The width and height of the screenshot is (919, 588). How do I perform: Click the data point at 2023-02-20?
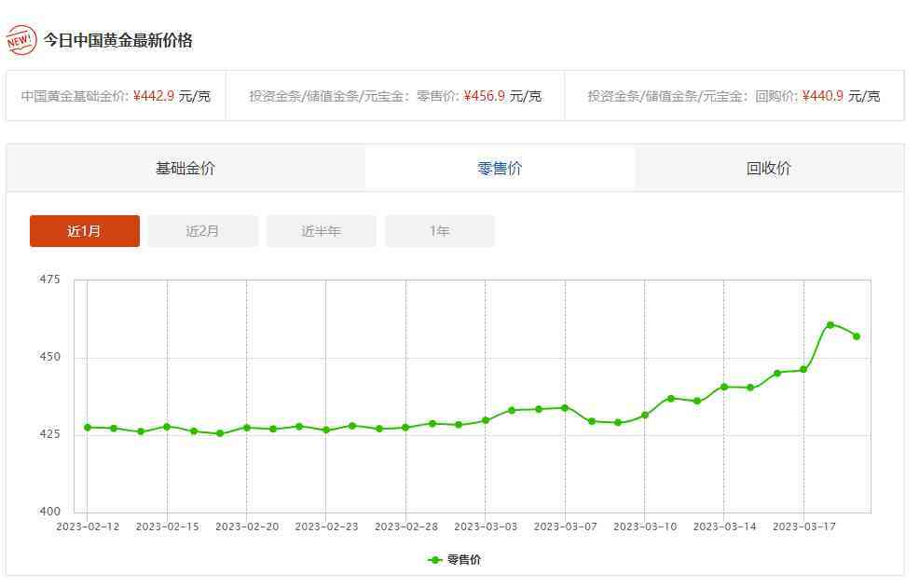[x=247, y=428]
